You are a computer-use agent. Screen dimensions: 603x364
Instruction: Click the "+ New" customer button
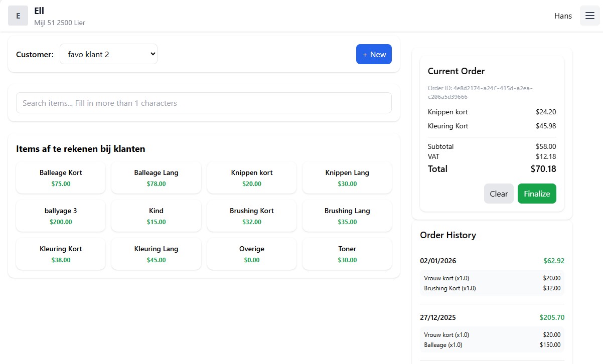pos(374,54)
